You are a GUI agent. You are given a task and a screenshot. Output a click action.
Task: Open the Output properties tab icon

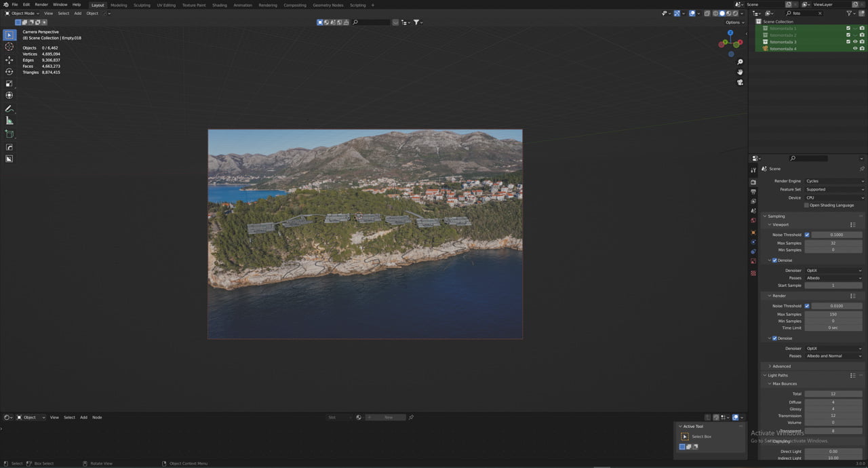coord(753,192)
